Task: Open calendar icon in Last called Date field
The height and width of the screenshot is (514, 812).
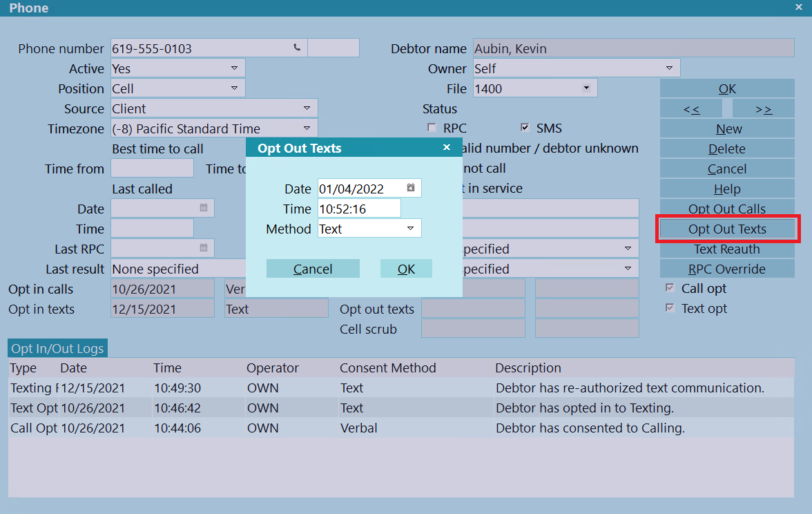Action: [204, 208]
